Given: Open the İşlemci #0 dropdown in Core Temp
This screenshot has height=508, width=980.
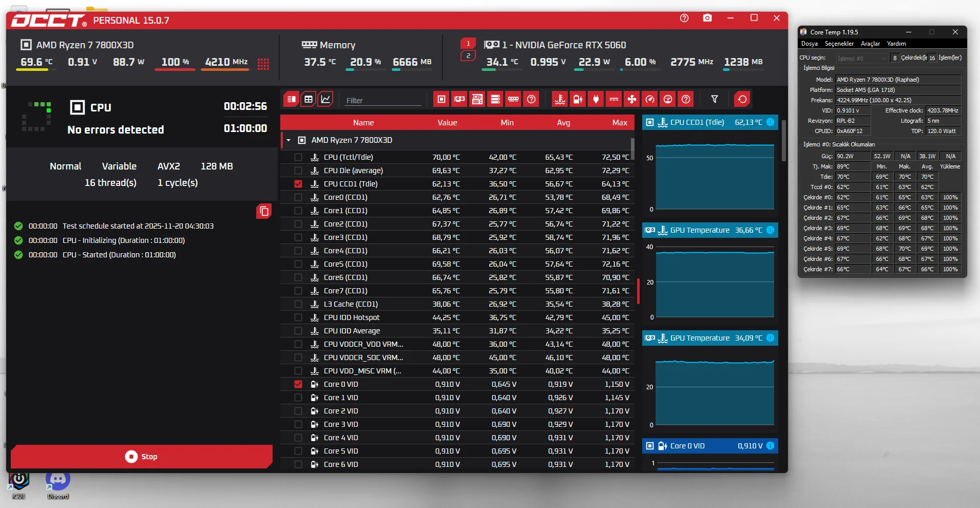Looking at the screenshot, I should tap(862, 58).
